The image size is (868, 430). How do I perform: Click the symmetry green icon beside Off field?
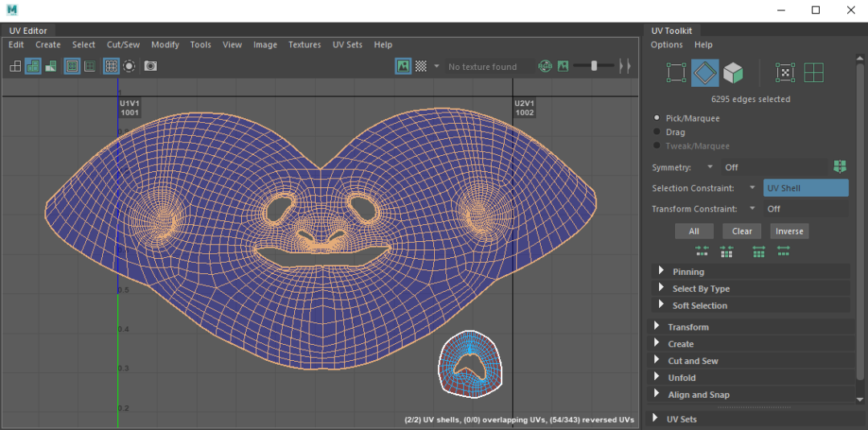[x=840, y=166]
